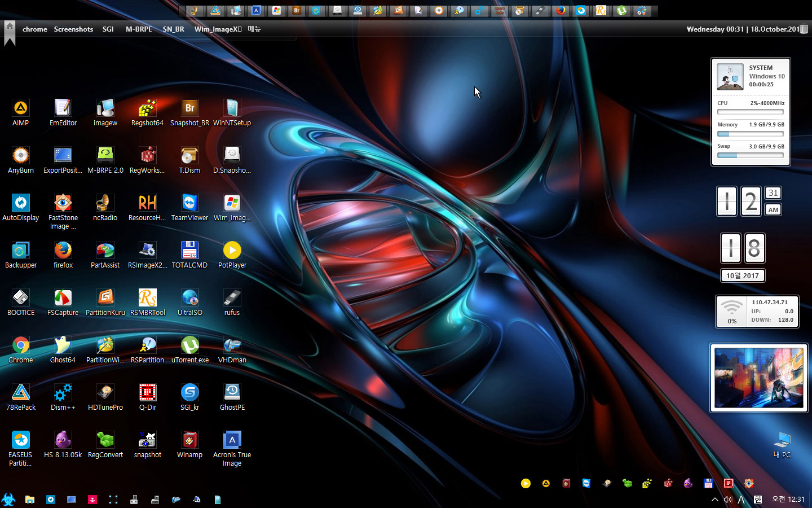Open the Chrome desktop shortcut

(x=21, y=349)
